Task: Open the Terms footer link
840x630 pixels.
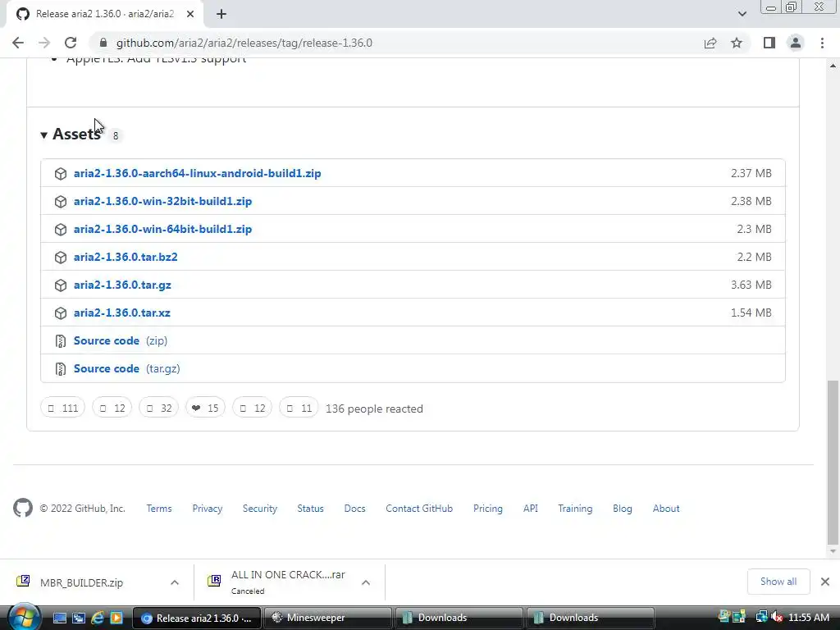Action: [x=159, y=509]
